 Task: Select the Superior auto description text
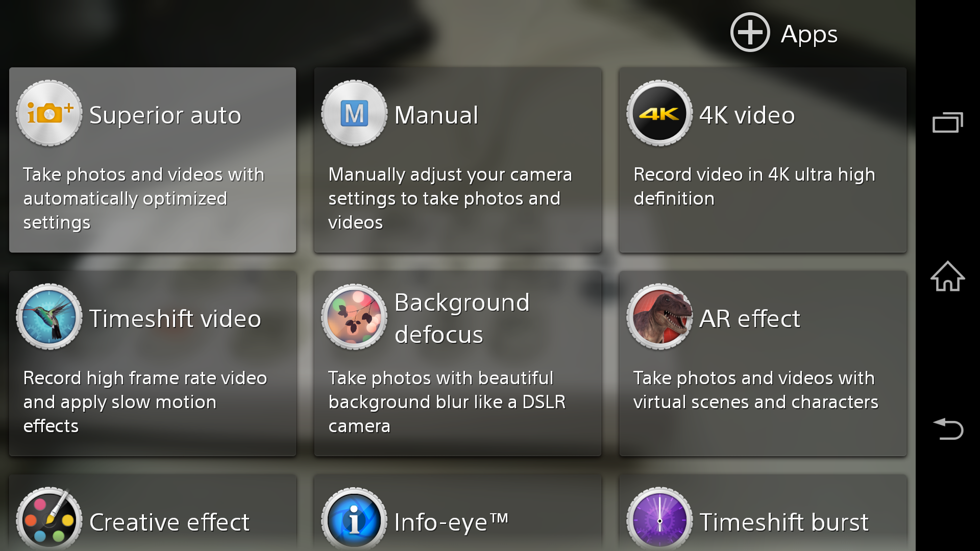[x=143, y=198]
